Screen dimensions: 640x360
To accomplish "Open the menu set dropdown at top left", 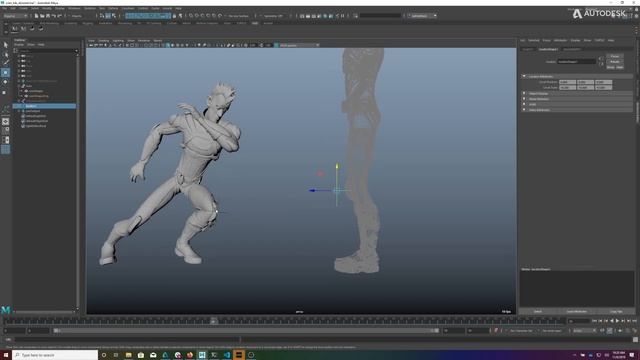I will pyautogui.click(x=16, y=16).
